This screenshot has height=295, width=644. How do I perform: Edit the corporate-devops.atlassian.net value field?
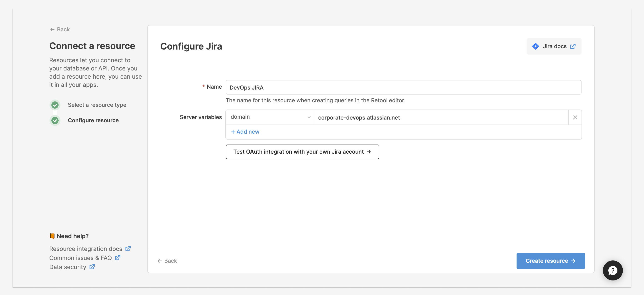pyautogui.click(x=441, y=117)
